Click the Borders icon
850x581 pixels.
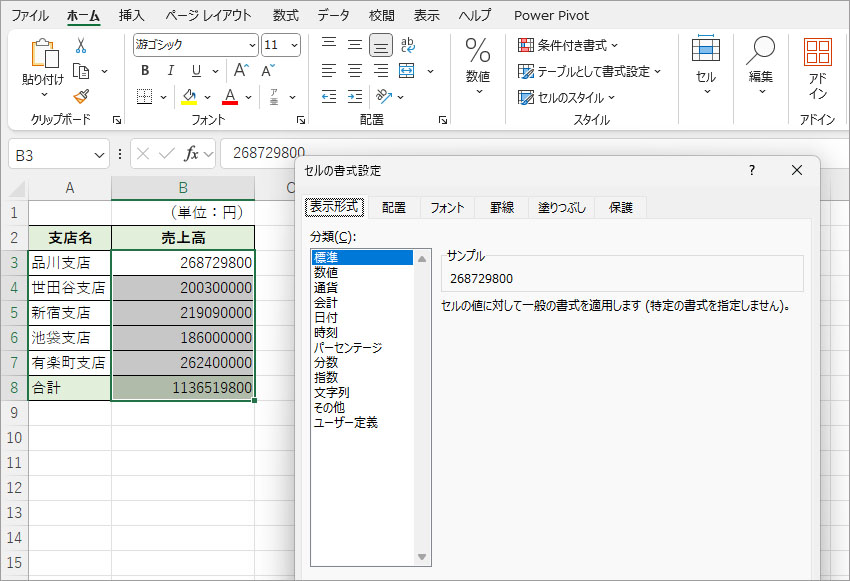point(144,97)
